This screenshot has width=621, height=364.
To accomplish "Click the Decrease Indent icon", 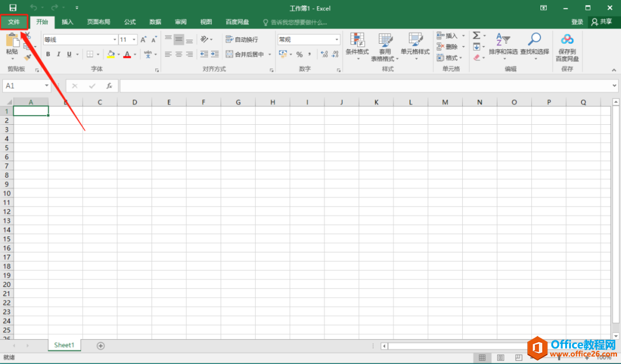I will coord(204,54).
